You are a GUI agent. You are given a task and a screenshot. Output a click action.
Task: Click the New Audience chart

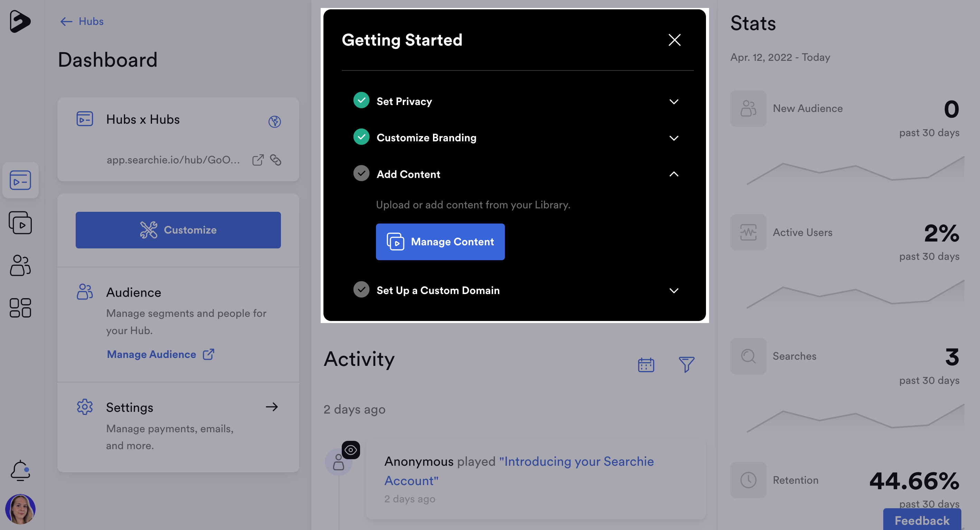click(x=855, y=171)
